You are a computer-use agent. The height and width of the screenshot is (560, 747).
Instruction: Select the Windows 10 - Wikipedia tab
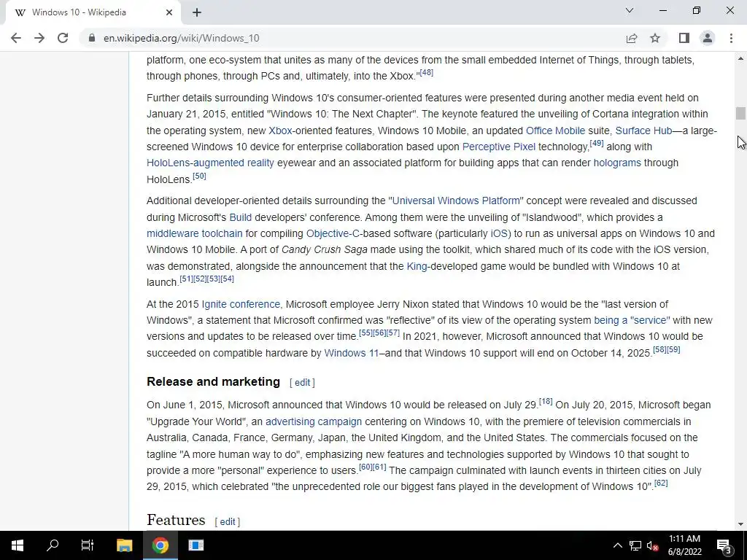coord(93,12)
